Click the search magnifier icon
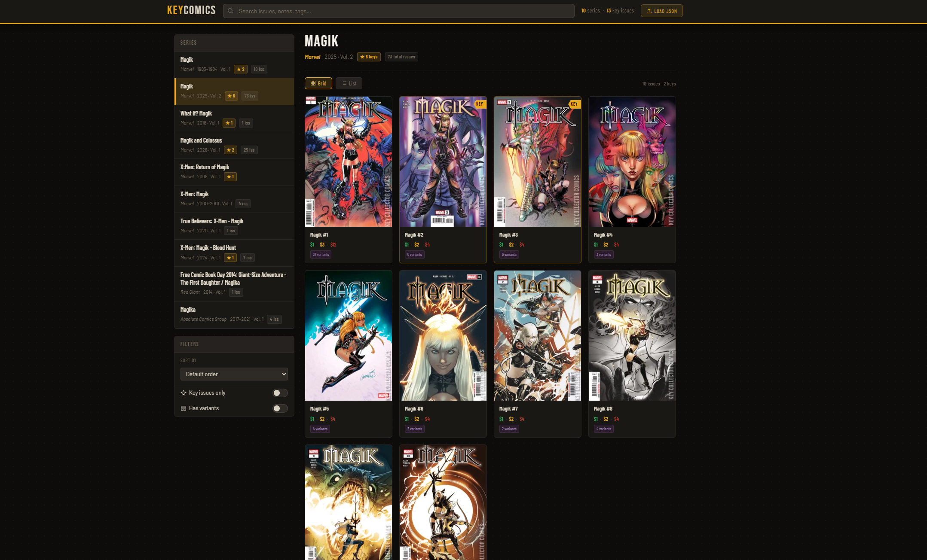Viewport: 927px width, 560px height. tap(230, 11)
